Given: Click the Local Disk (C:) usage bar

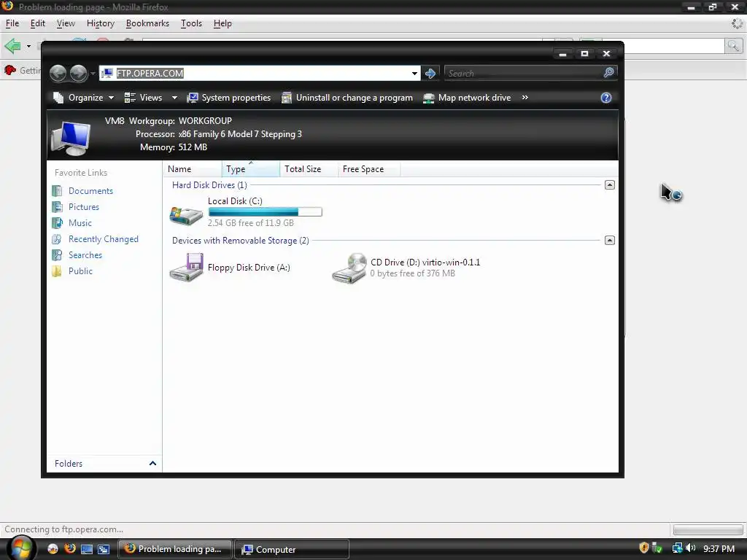Looking at the screenshot, I should pyautogui.click(x=265, y=212).
